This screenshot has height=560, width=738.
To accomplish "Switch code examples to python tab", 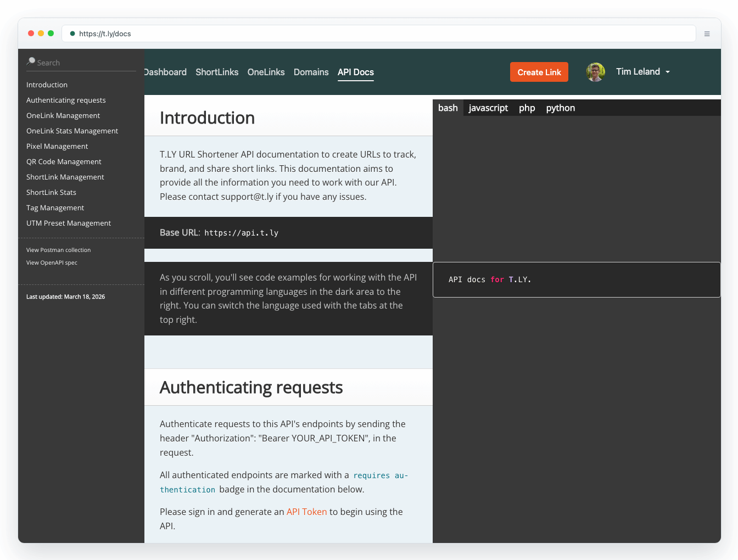I will (x=561, y=108).
